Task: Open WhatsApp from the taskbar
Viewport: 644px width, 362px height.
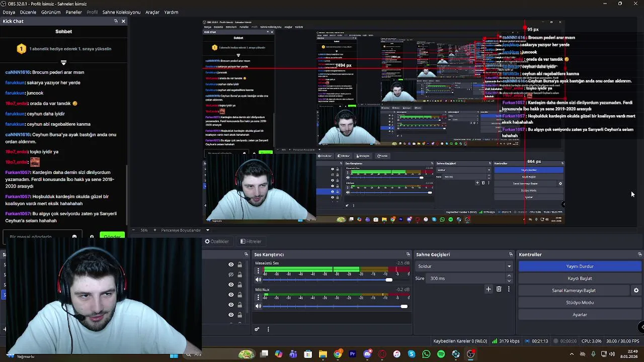Action: pos(426,354)
